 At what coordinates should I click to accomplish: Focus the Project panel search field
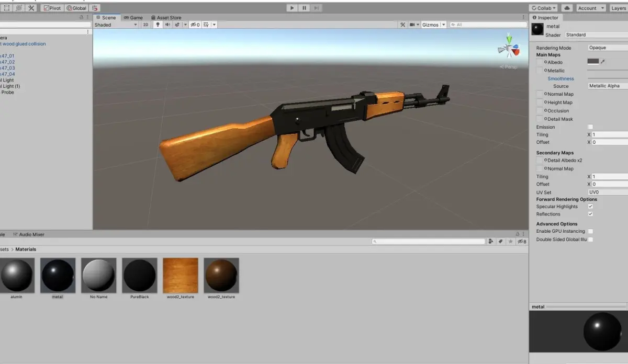point(429,242)
